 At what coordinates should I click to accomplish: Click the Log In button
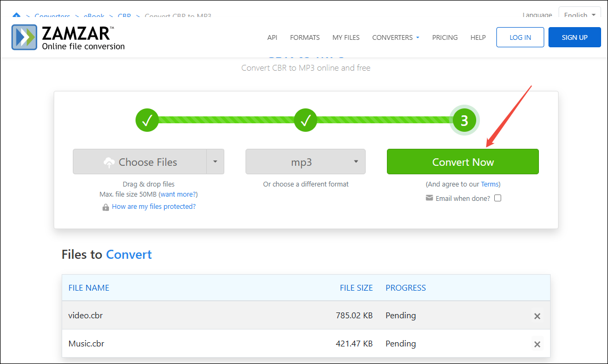520,37
